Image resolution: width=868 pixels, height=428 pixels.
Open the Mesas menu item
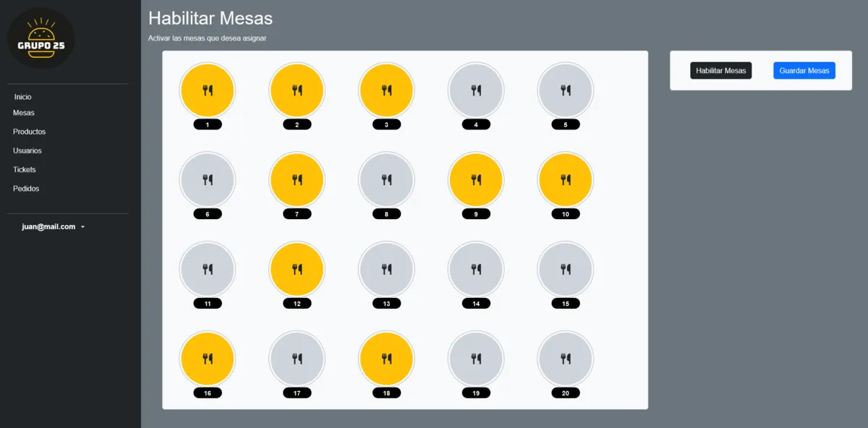[x=24, y=113]
